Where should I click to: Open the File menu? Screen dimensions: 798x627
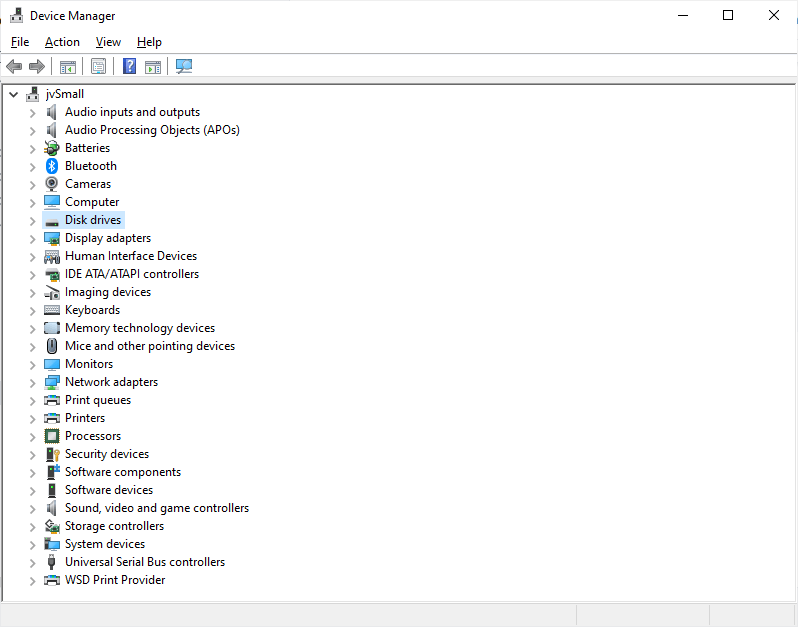[20, 42]
